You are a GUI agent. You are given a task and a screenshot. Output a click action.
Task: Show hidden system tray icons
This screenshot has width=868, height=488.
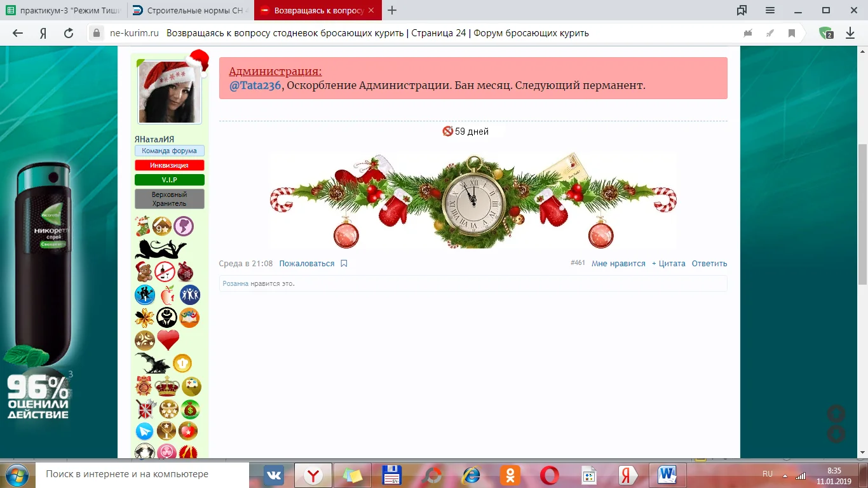[784, 475]
